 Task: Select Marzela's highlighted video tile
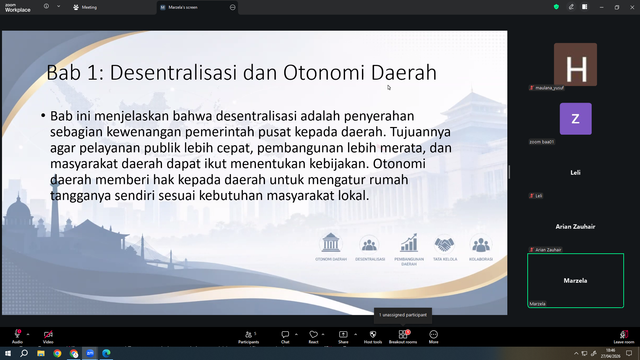click(575, 280)
